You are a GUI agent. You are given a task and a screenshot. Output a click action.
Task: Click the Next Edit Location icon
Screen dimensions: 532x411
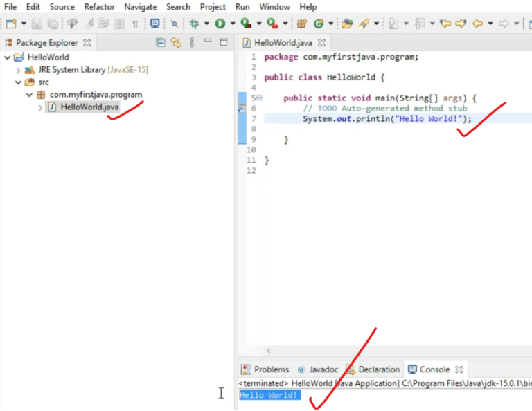coord(461,24)
